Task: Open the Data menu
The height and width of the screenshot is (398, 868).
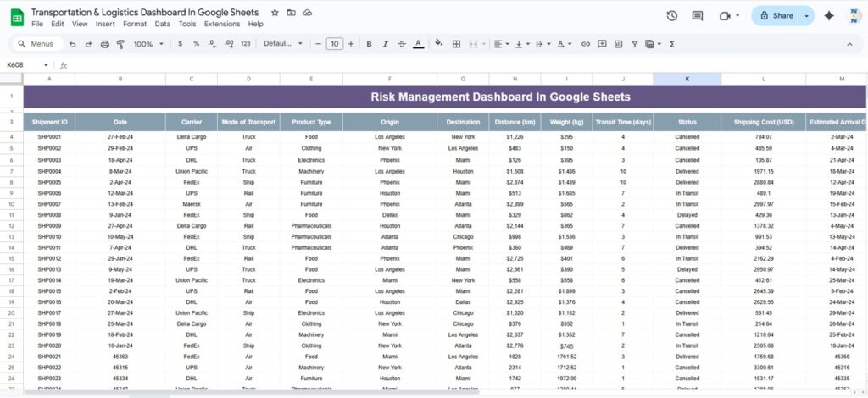Action: tap(162, 24)
